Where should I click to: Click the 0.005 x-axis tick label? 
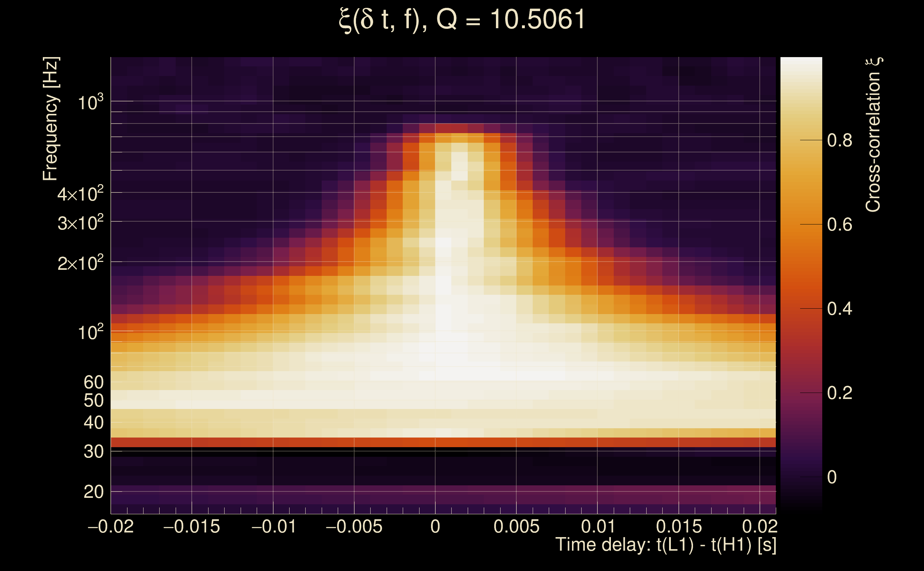pyautogui.click(x=516, y=526)
